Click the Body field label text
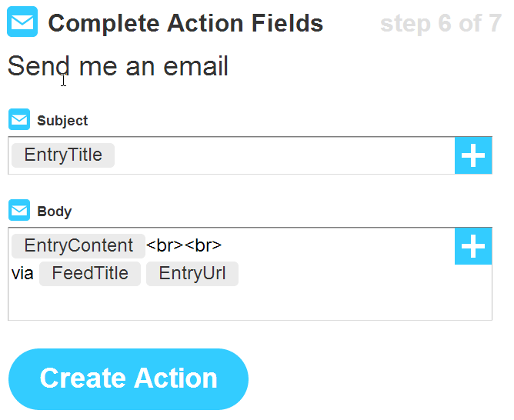Image resolution: width=514 pixels, height=420 pixels. (54, 212)
